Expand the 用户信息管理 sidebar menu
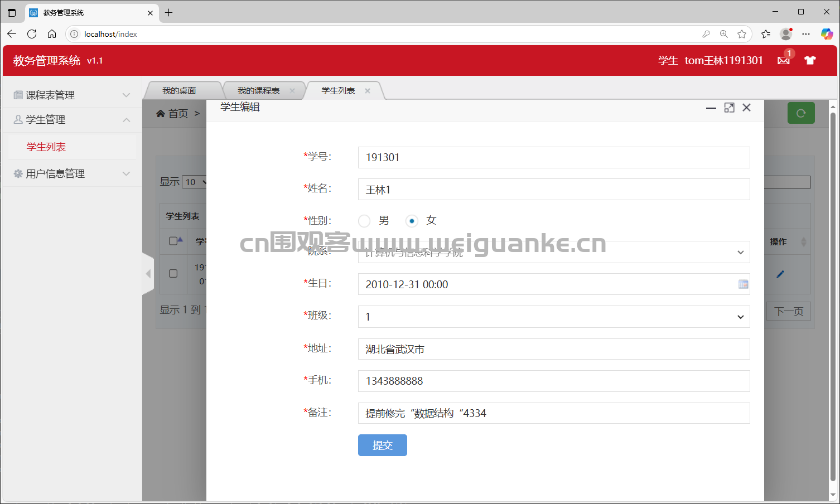This screenshot has width=840, height=504. tap(72, 173)
